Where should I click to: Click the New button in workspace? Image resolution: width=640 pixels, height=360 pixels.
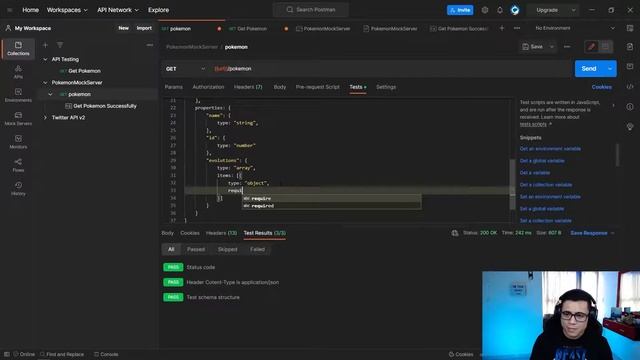coord(124,28)
